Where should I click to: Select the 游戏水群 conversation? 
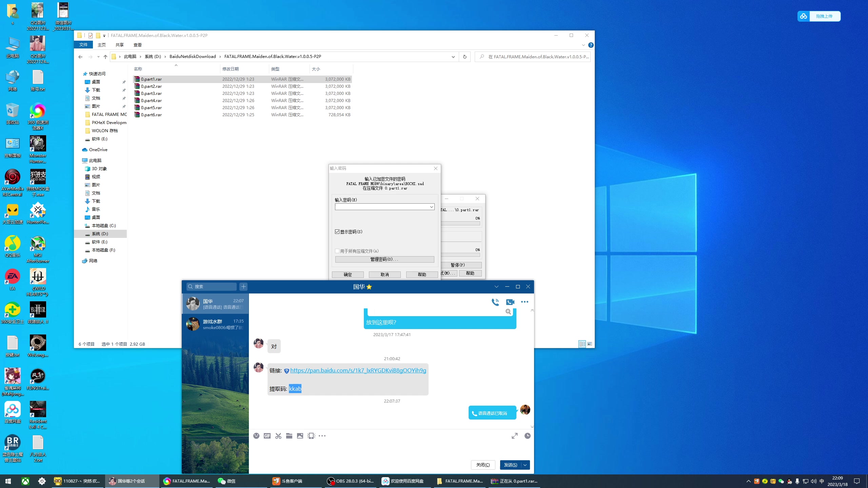coord(215,324)
